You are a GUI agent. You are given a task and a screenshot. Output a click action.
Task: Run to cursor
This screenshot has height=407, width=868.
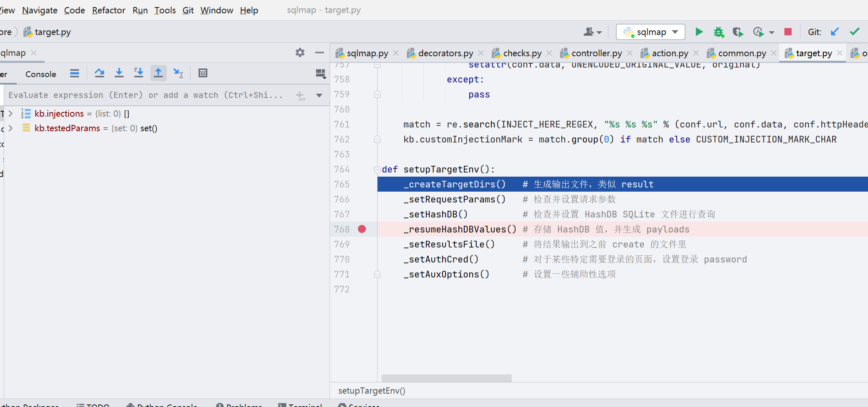pos(178,73)
